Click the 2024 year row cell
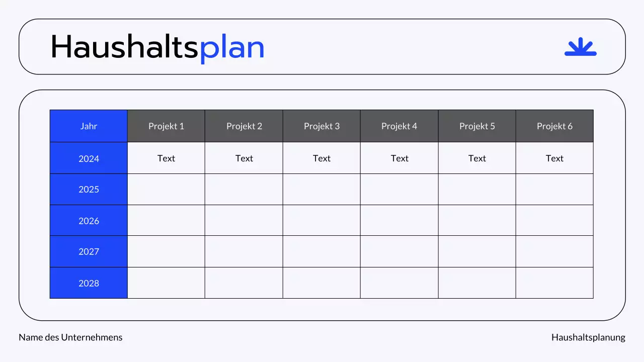 (x=89, y=158)
